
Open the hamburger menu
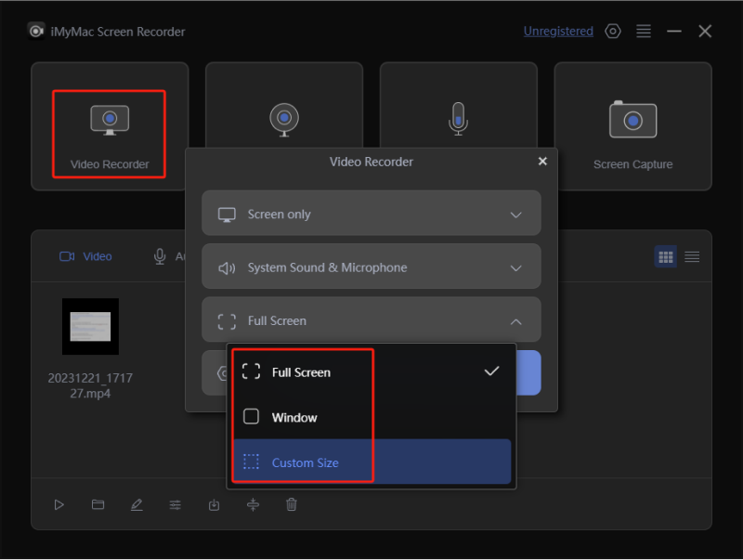[x=644, y=31]
